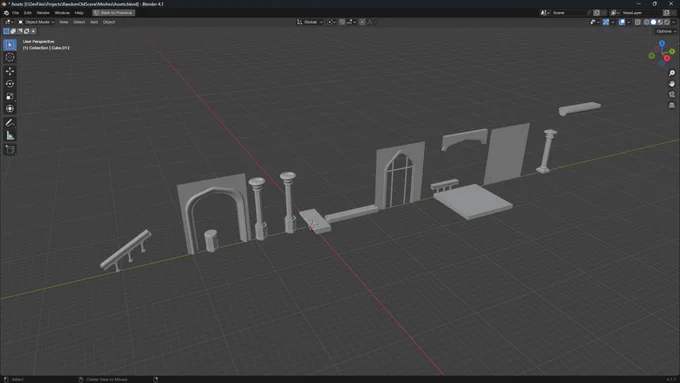Open the viewport Object menu
Viewport: 680px width, 383px height.
click(x=109, y=22)
